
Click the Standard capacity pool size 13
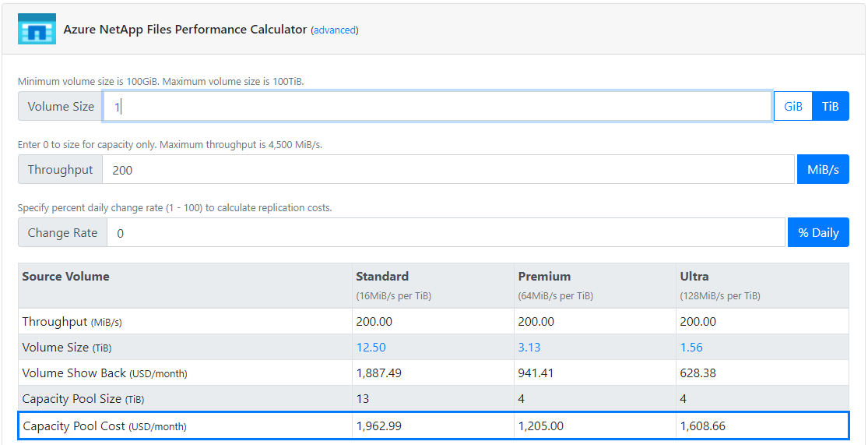coord(363,399)
